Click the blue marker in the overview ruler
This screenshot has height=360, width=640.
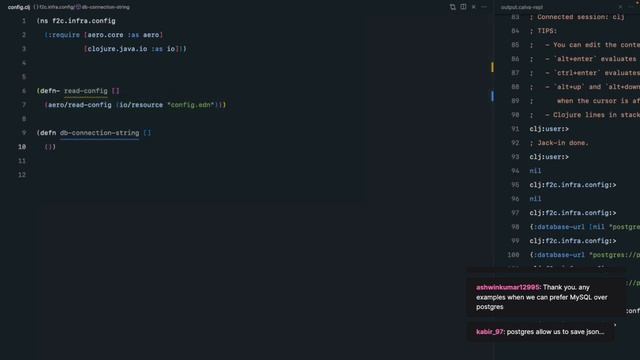coord(492,96)
